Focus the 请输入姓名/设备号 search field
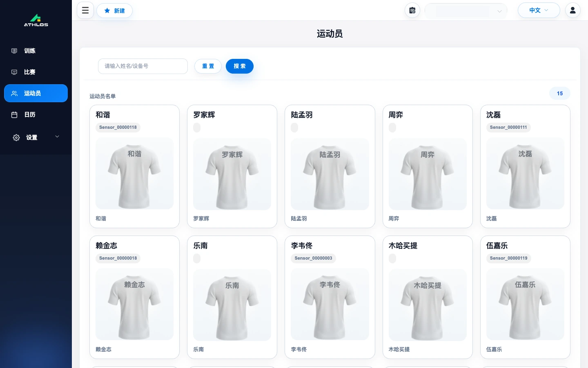Screen dimensions: 588x368 (x=143, y=66)
